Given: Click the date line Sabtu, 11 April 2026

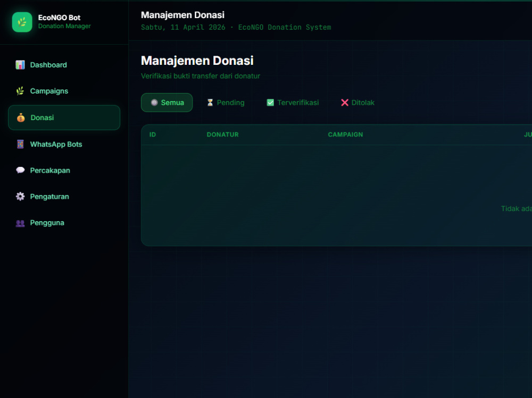Looking at the screenshot, I should coord(183,27).
